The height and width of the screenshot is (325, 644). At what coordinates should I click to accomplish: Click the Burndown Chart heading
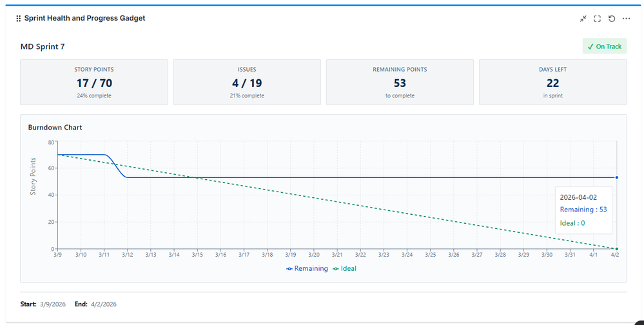[x=55, y=128]
